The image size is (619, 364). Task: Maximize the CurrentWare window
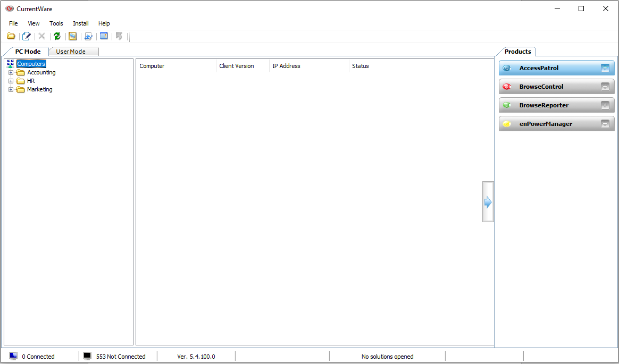click(581, 9)
